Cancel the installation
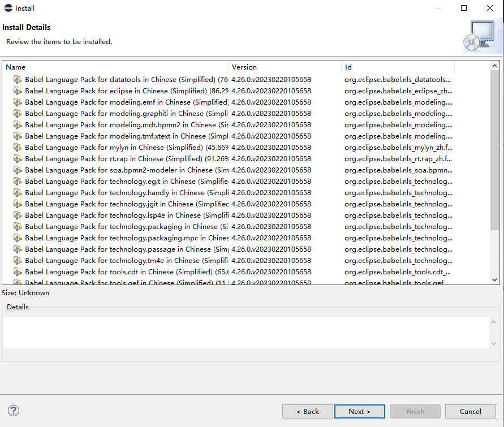 click(x=471, y=411)
